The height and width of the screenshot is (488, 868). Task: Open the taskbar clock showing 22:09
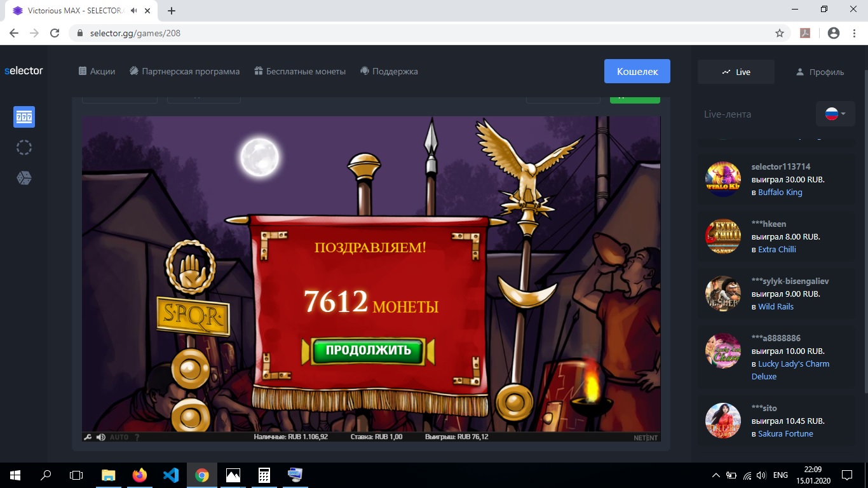tap(813, 475)
